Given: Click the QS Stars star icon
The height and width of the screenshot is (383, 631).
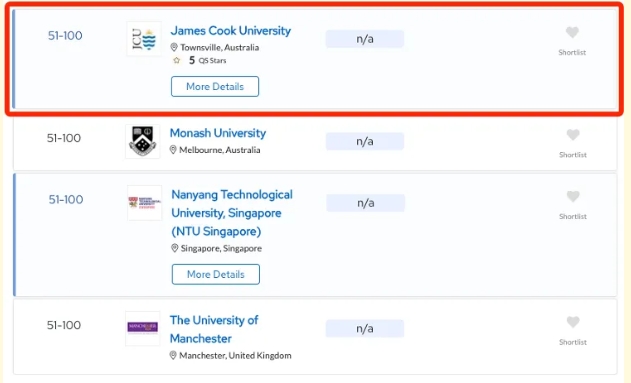Looking at the screenshot, I should tap(176, 60).
